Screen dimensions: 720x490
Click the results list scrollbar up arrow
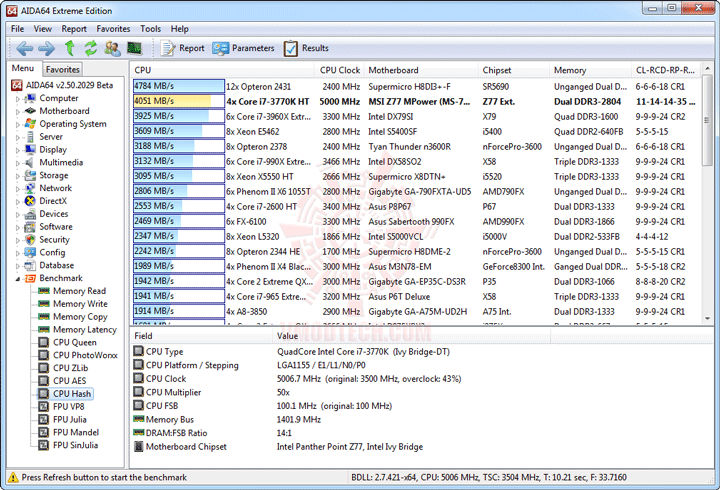coord(708,68)
